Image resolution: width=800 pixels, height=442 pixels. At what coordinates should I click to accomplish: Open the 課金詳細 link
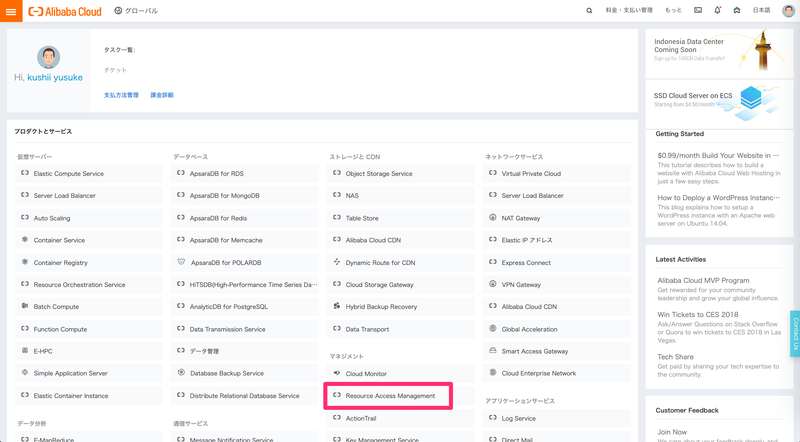pos(162,95)
